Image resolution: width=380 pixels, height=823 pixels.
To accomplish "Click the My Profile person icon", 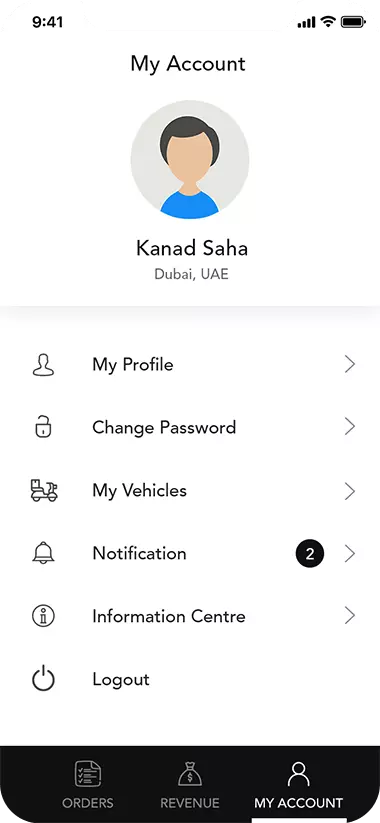I will [43, 365].
